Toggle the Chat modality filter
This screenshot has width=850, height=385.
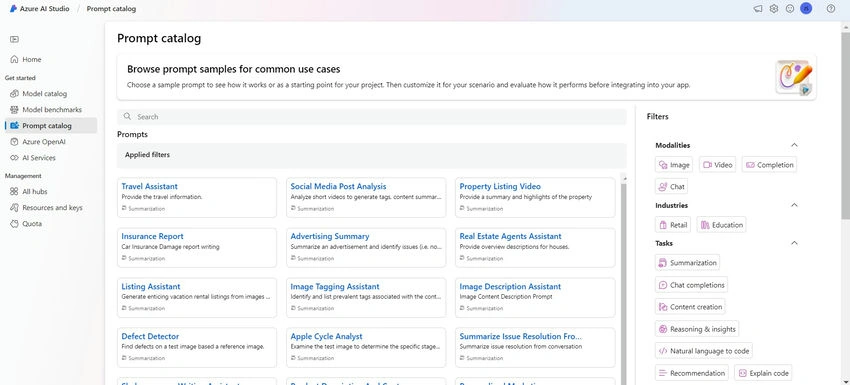671,187
